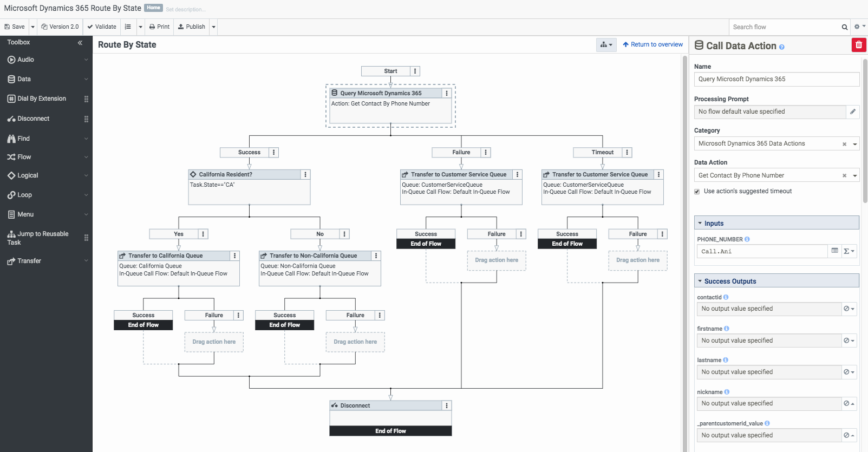
Task: Click the right panel scrollbar
Action: (865, 130)
